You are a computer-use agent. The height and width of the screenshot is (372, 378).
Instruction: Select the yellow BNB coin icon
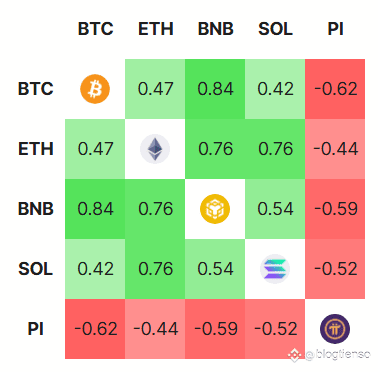coord(215,209)
